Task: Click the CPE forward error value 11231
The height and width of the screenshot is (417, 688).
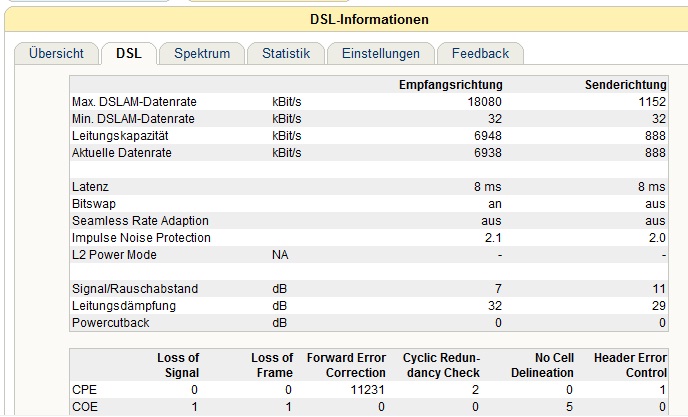Action: (366, 390)
